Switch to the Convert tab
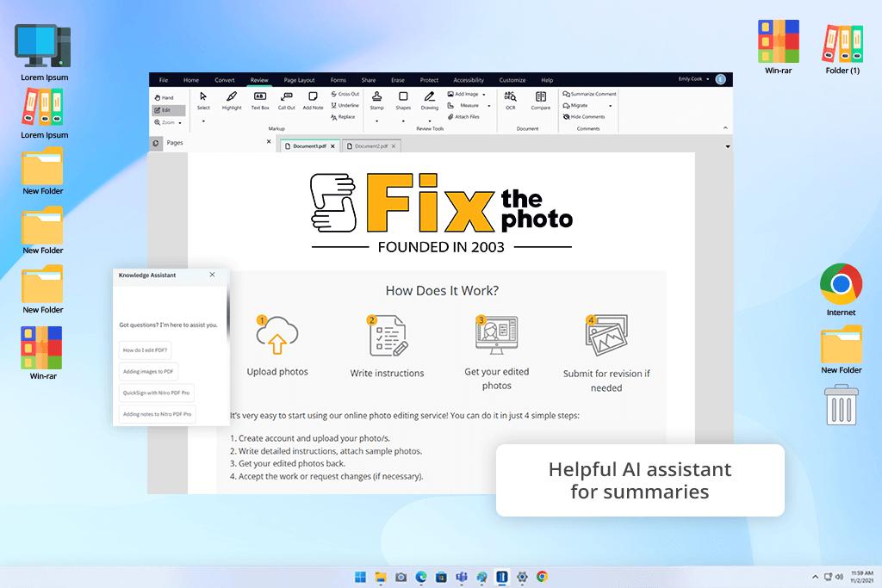The image size is (882, 588). coord(225,80)
